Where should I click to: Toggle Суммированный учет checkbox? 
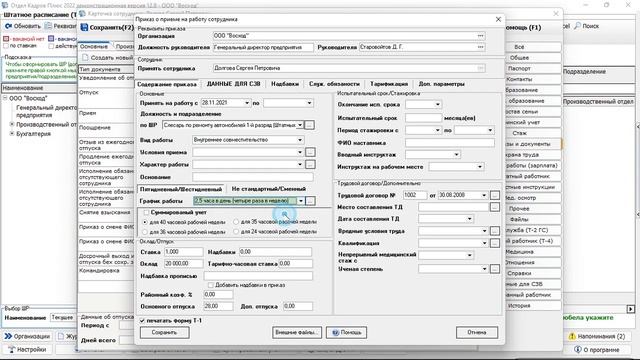[146, 213]
